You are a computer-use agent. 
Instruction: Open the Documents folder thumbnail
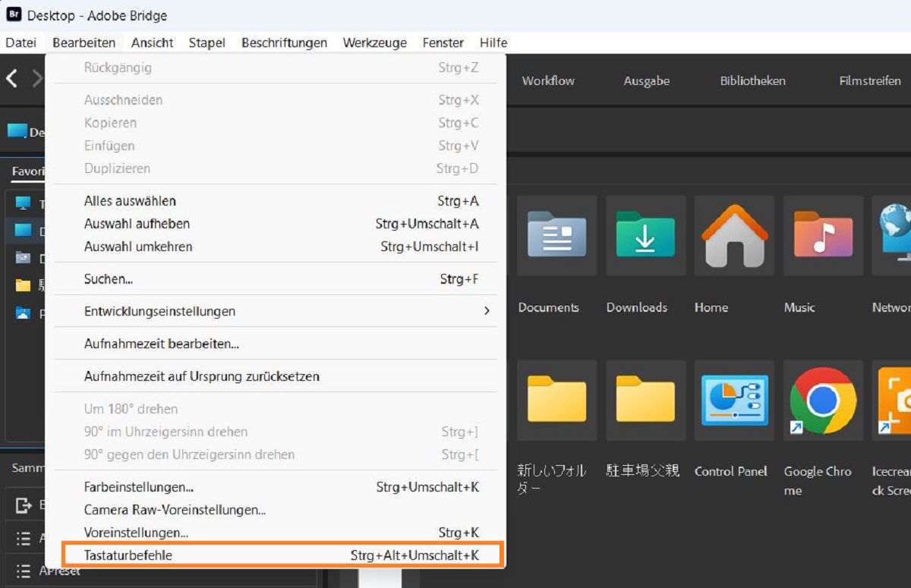556,235
